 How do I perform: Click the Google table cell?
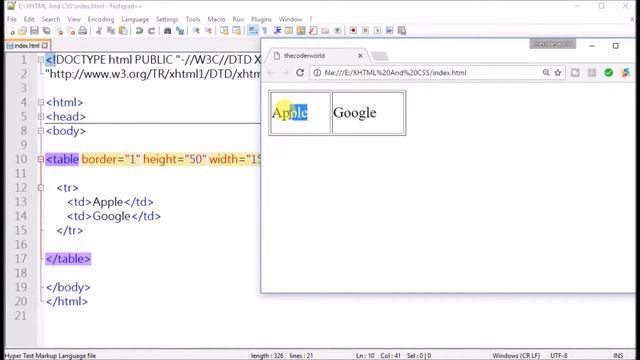point(368,113)
